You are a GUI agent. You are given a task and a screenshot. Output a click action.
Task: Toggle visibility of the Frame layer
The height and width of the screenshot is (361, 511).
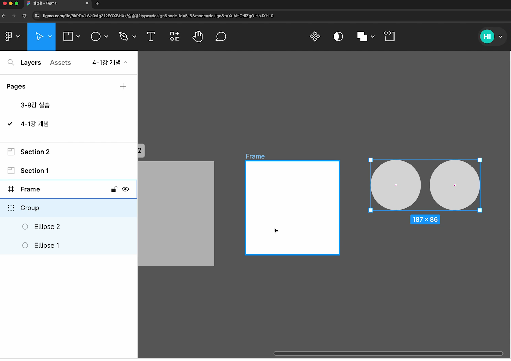126,189
